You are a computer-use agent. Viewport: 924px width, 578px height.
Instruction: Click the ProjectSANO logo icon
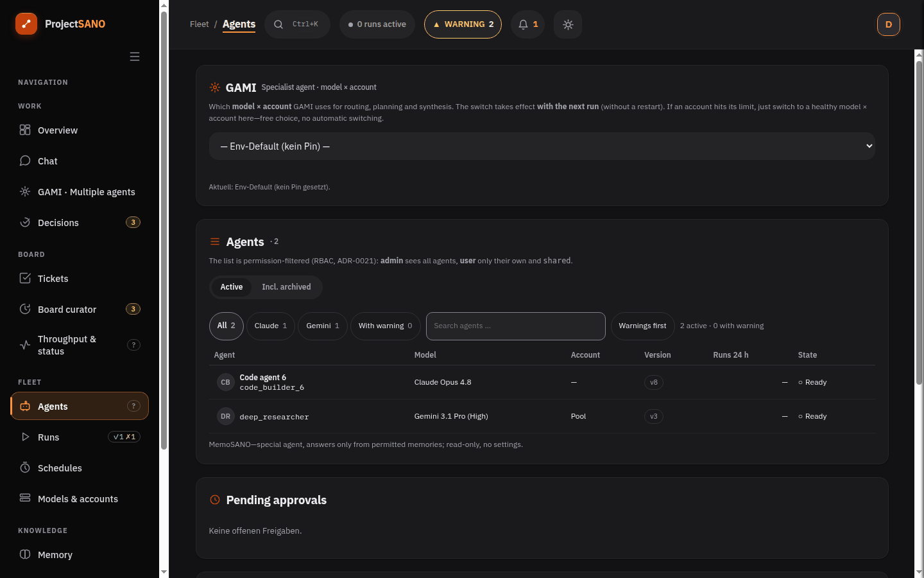coord(26,24)
